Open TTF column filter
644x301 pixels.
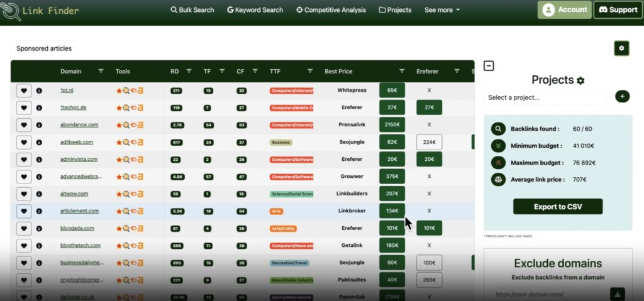[310, 71]
